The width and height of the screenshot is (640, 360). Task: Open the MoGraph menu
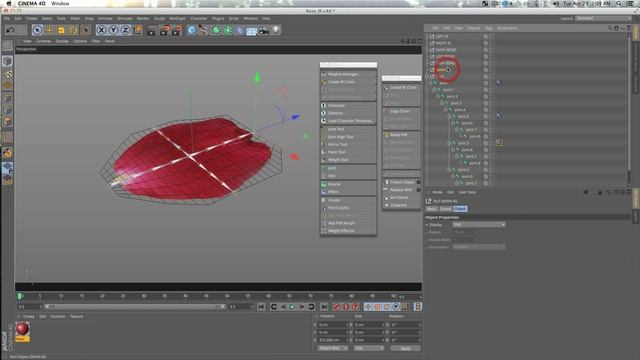click(177, 18)
